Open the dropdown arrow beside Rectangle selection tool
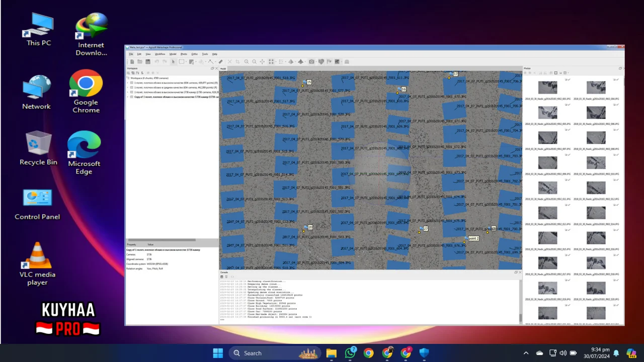This screenshot has height=362, width=644. point(186,62)
